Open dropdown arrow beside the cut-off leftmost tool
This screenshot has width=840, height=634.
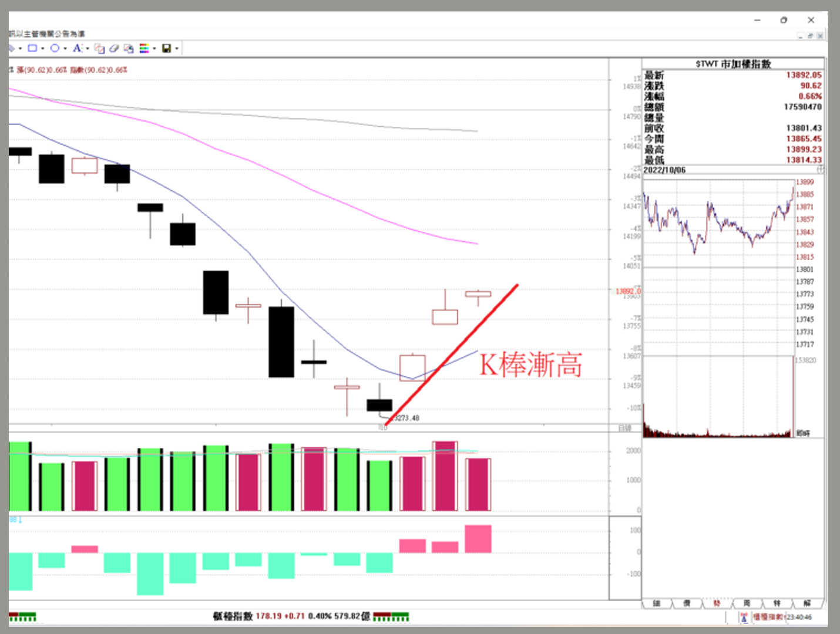point(20,49)
